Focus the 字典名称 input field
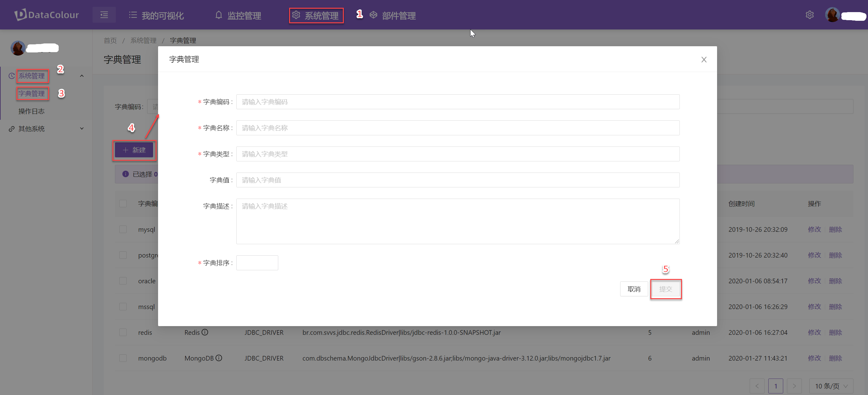 (x=457, y=128)
